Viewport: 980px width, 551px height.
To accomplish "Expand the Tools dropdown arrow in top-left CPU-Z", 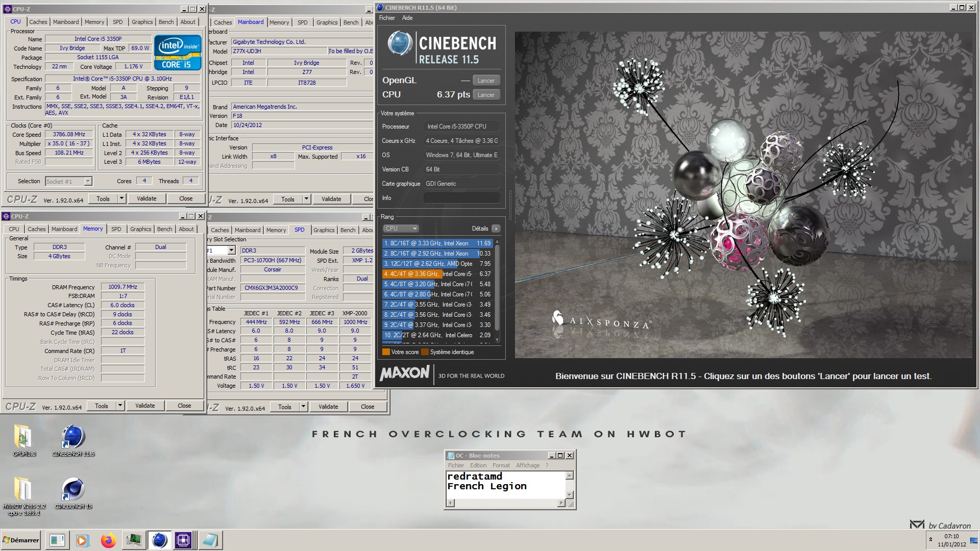I will pos(121,198).
